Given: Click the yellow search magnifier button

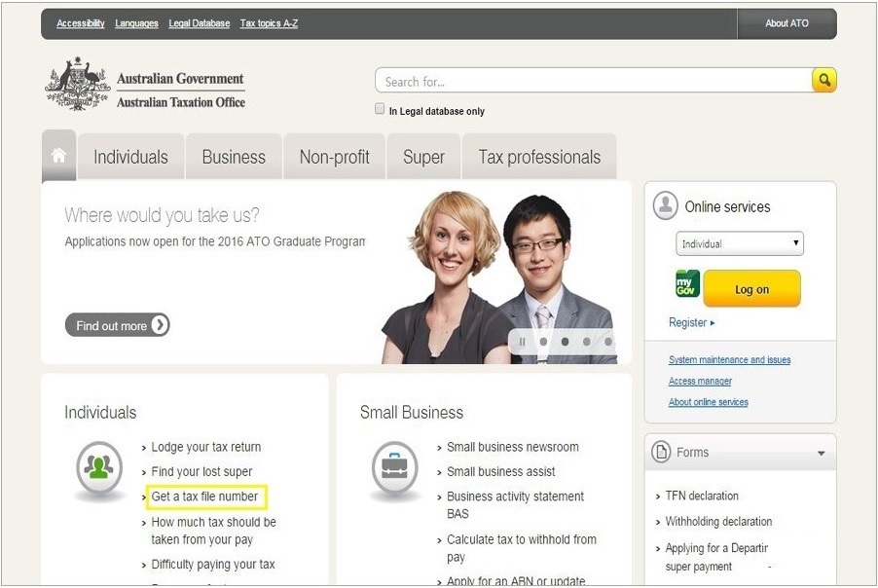Looking at the screenshot, I should [x=824, y=80].
